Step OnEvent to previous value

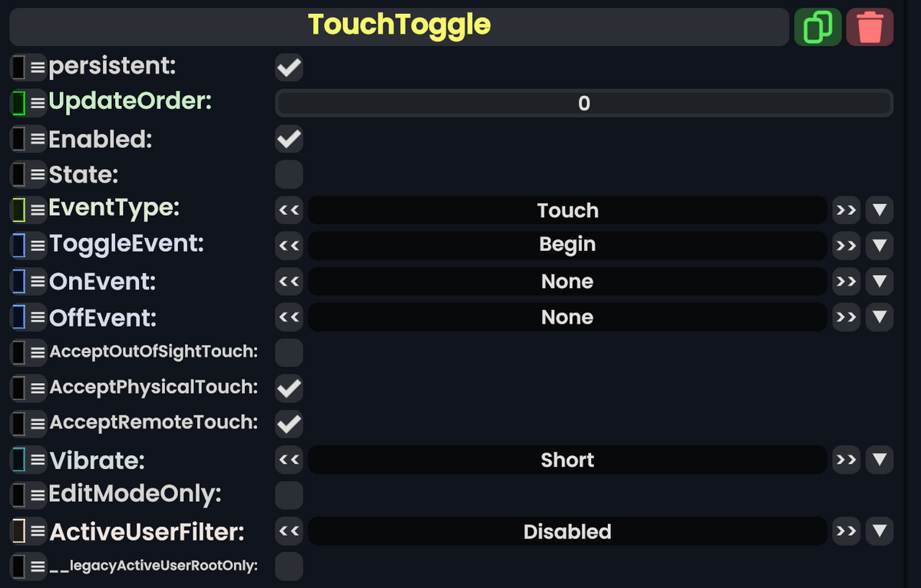click(x=289, y=281)
